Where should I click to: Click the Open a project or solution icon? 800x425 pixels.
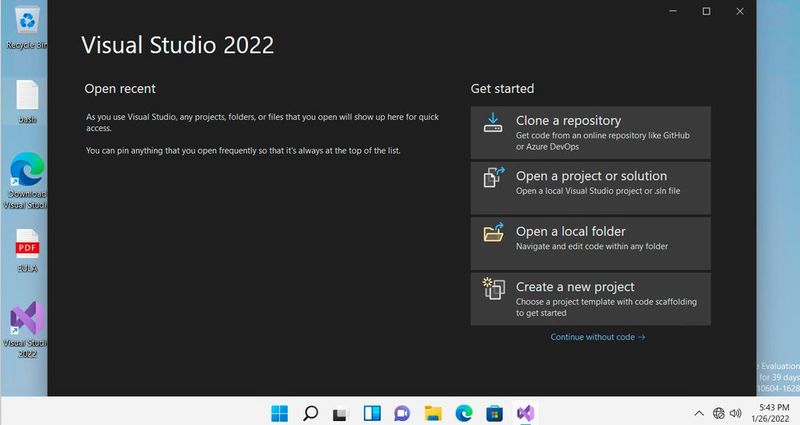coord(493,177)
